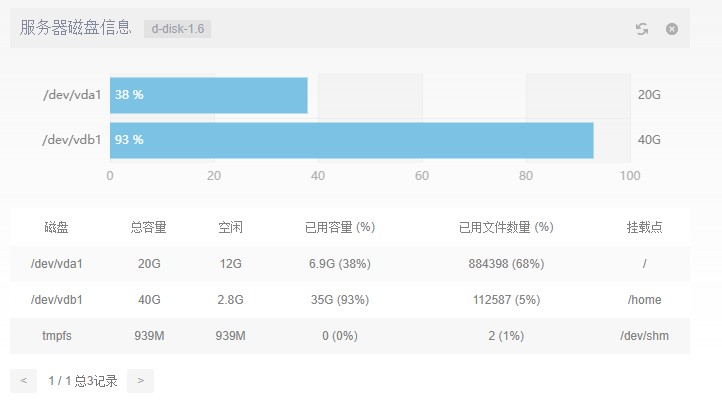Go to the next page of records
Screen dimensions: 722x406
[141, 380]
